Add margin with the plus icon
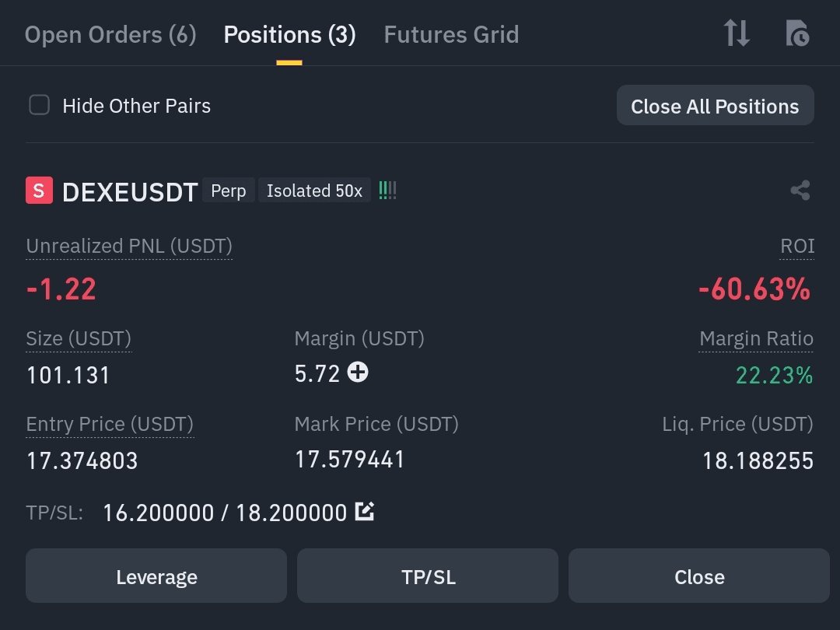Image resolution: width=840 pixels, height=630 pixels. (x=358, y=373)
